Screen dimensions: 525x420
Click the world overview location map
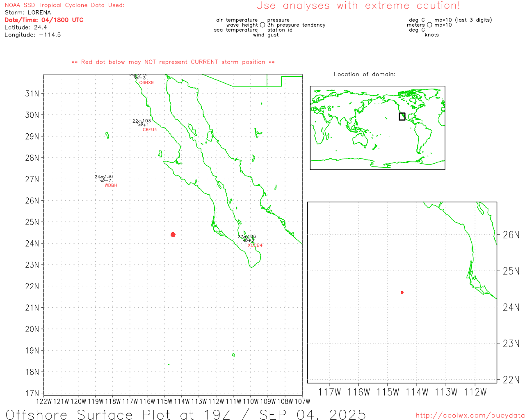[x=377, y=128]
